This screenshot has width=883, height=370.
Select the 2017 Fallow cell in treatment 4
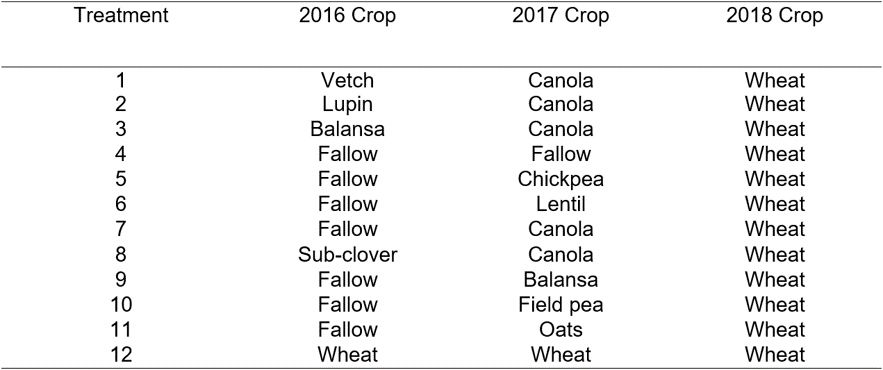tap(560, 154)
